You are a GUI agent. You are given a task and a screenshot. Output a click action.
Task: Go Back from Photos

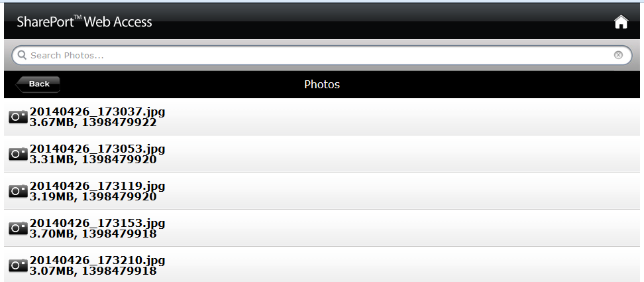(x=38, y=84)
